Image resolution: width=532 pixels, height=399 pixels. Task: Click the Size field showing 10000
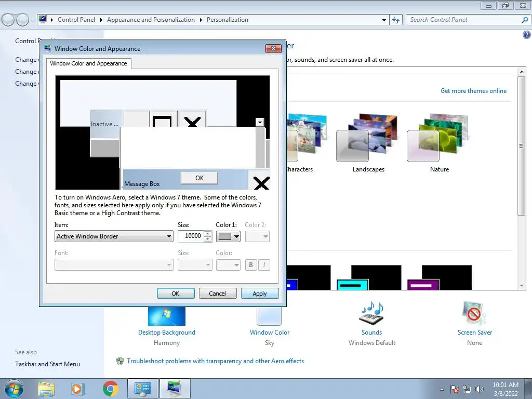click(191, 236)
